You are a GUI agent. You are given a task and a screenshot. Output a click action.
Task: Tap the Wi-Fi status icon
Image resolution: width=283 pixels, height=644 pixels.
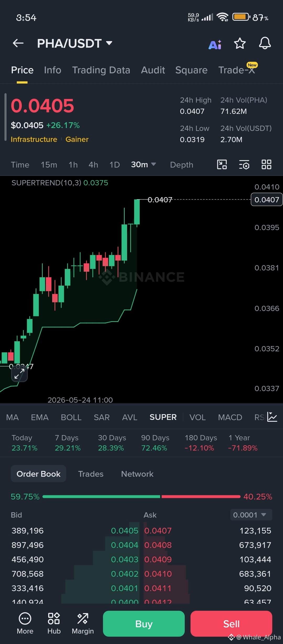222,17
